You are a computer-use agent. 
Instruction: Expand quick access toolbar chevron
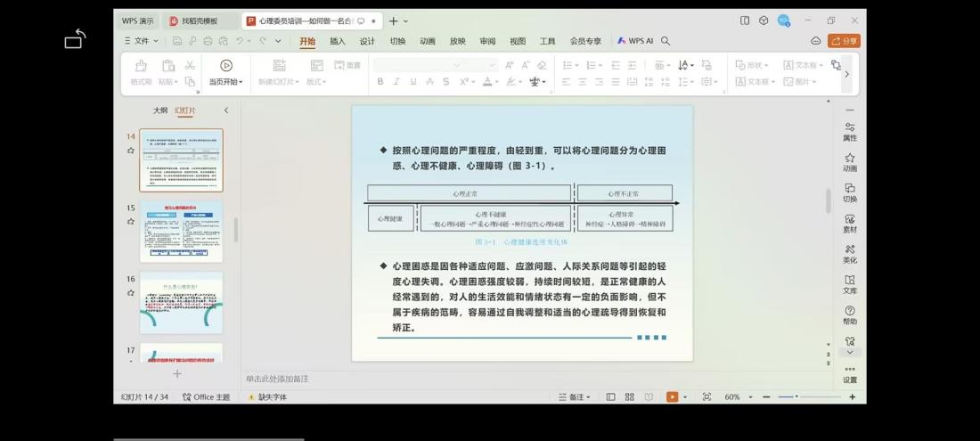(278, 41)
